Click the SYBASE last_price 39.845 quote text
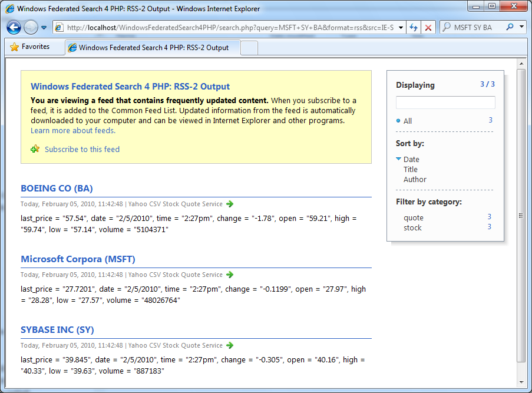Image resolution: width=532 pixels, height=393 pixels. click(x=193, y=365)
